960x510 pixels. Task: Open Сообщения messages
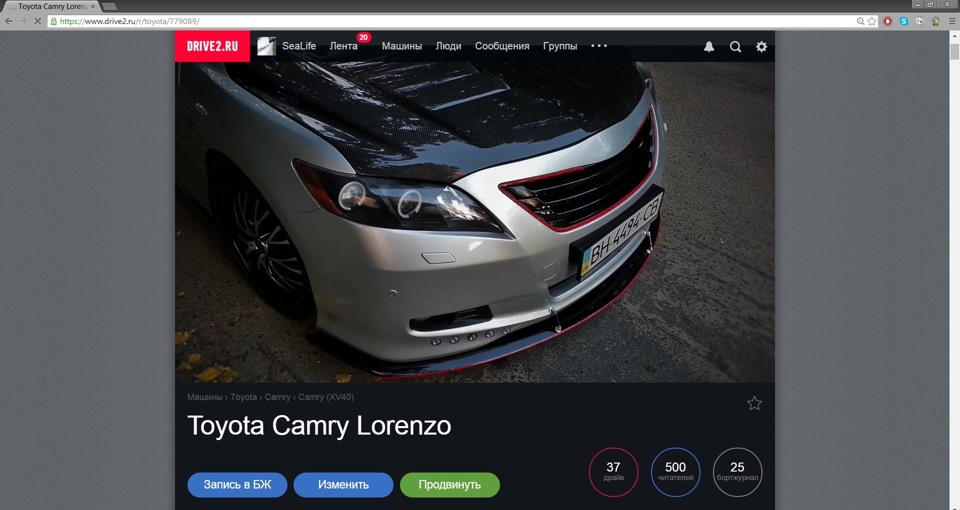point(502,46)
